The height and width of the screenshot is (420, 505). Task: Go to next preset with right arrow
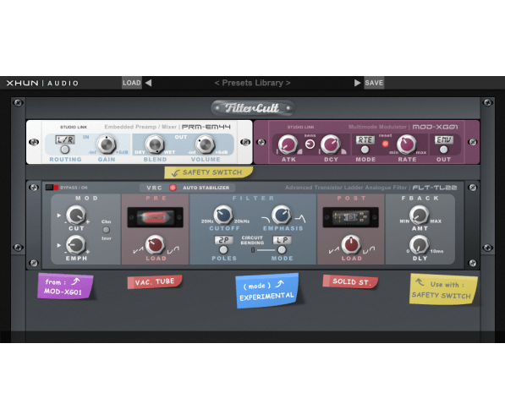357,83
